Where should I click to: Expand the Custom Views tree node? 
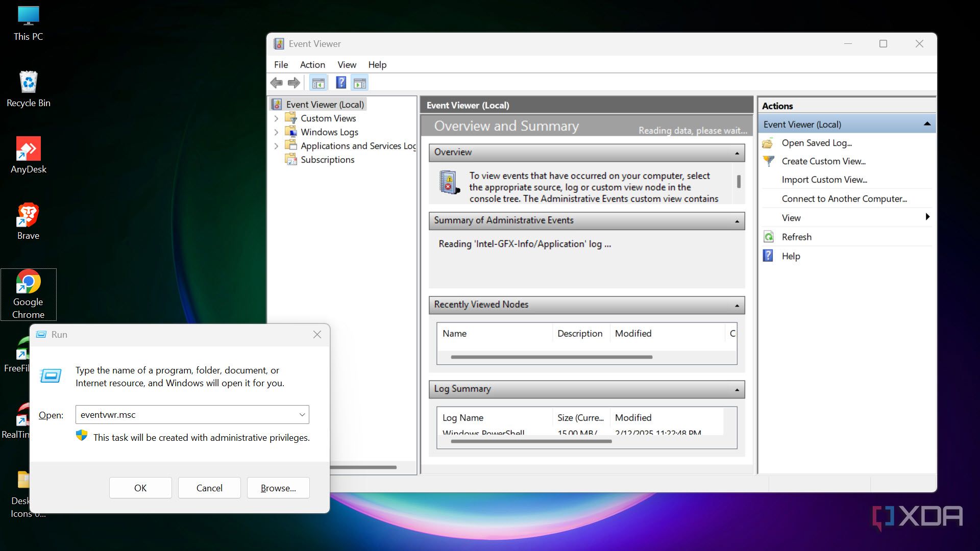276,118
